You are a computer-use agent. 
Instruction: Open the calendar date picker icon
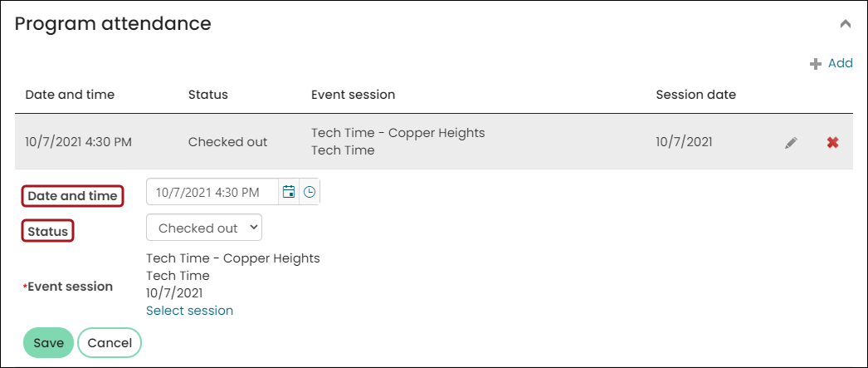(x=289, y=192)
